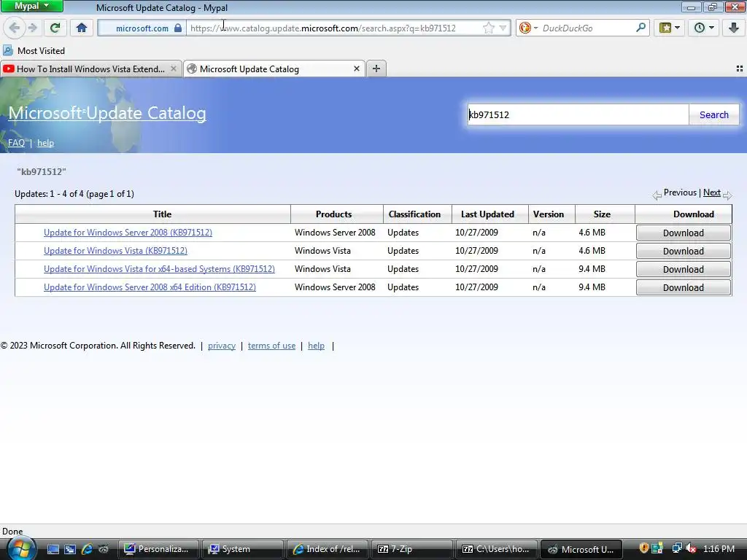Click the Microsoft Update Catalog heading link
The image size is (747, 560).
pyautogui.click(x=107, y=113)
